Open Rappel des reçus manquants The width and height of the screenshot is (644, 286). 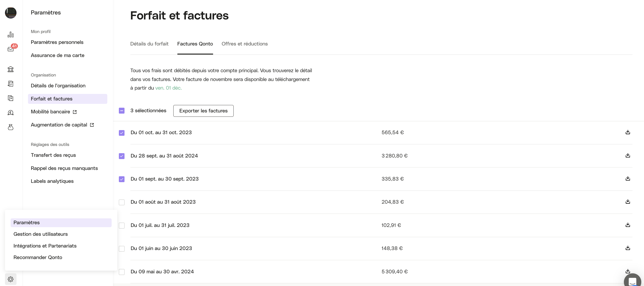(x=64, y=168)
